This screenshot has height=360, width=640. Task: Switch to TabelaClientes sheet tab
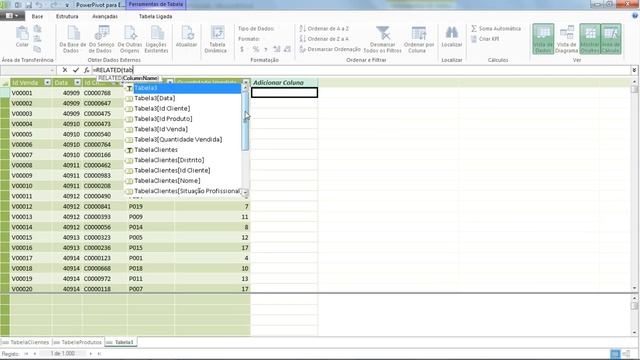(x=26, y=342)
